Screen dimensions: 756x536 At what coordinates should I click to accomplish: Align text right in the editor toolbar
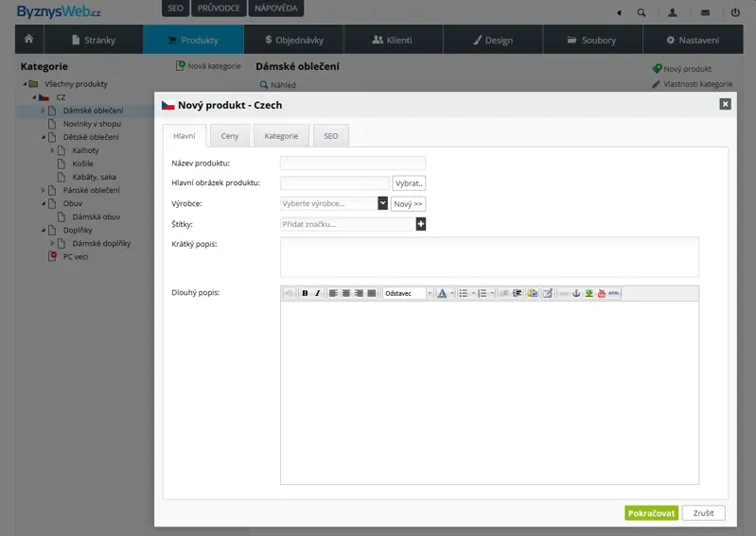click(359, 293)
